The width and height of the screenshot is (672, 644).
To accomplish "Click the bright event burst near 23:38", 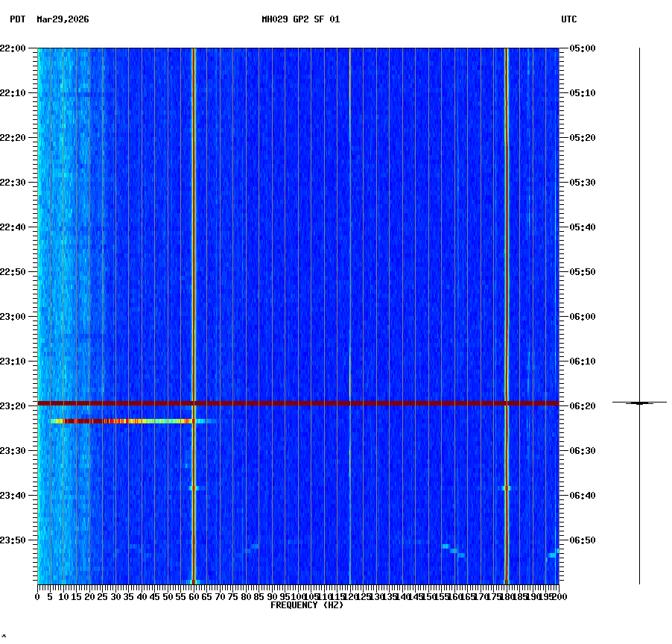I will pyautogui.click(x=194, y=487).
